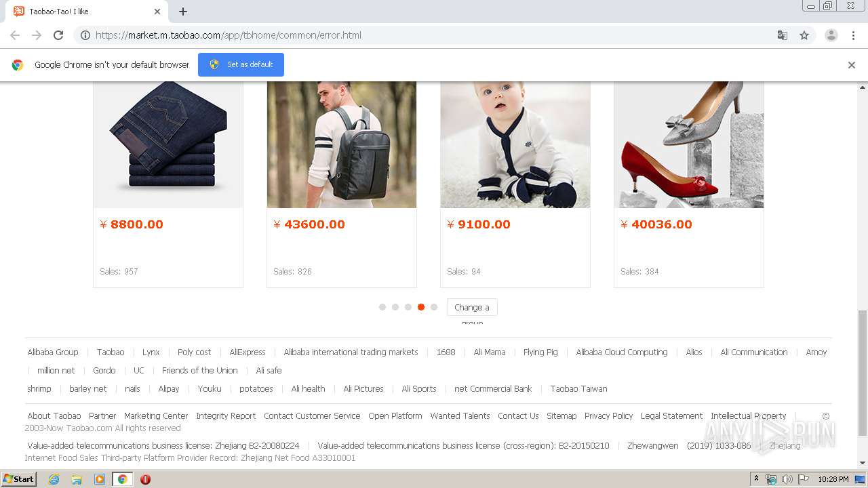Image resolution: width=868 pixels, height=488 pixels.
Task: Launch Internet Explorer from taskbar
Action: click(54, 479)
